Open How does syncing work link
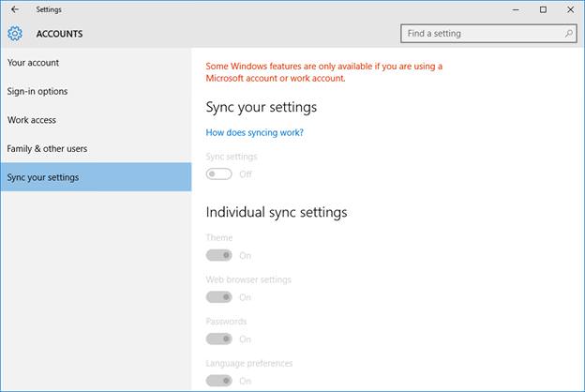Image resolution: width=585 pixels, height=392 pixels. (254, 132)
